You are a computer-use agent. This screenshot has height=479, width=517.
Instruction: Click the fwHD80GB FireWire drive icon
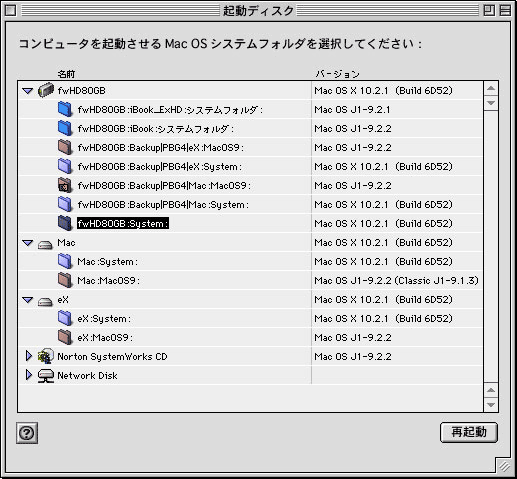[x=46, y=90]
